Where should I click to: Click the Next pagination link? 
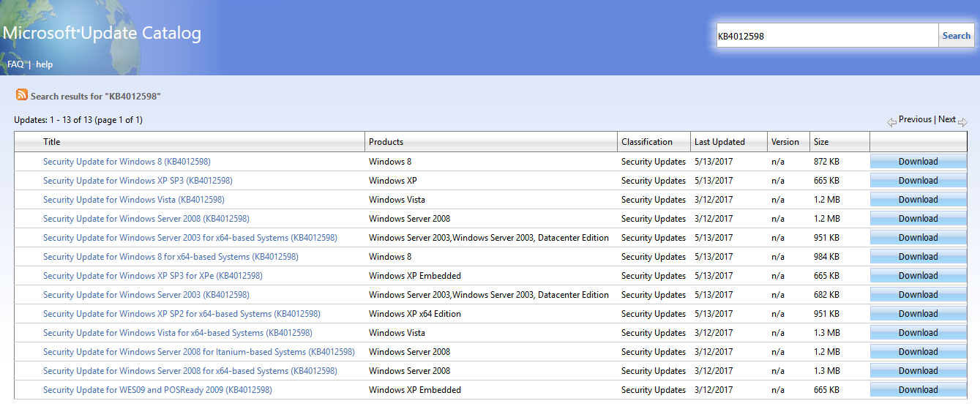(947, 119)
